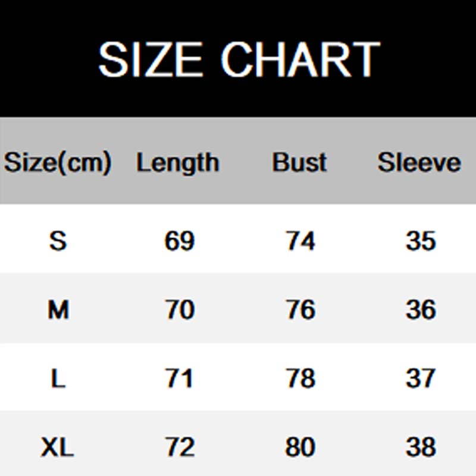Viewport: 476px width, 476px height.
Task: Select bust value 74 in S row
Action: tap(300, 241)
